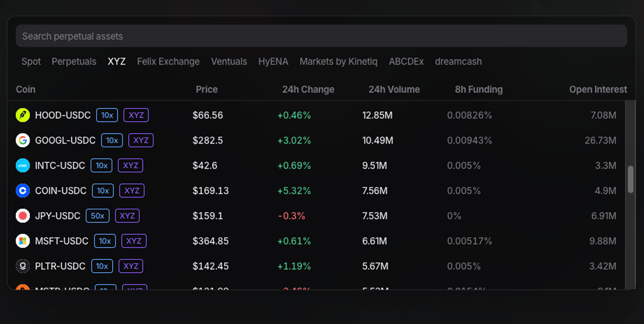This screenshot has height=324, width=644.
Task: Click the GOOGL-USDC Google logo icon
Action: tap(23, 140)
